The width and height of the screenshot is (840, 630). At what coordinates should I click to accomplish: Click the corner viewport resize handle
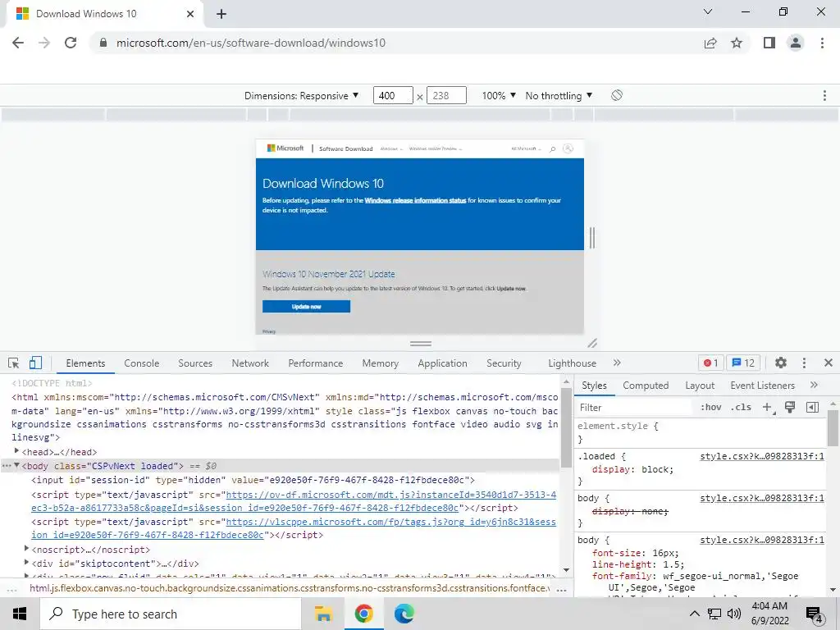pyautogui.click(x=592, y=343)
